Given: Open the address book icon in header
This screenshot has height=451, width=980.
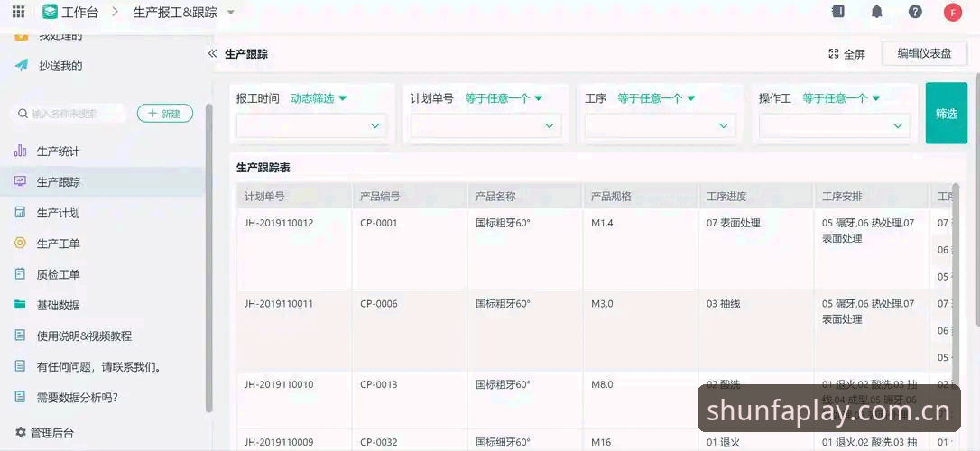Looking at the screenshot, I should coord(838,11).
